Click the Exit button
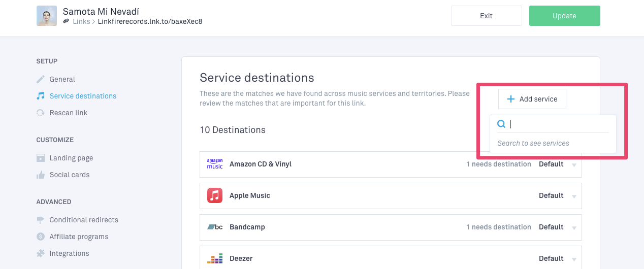The height and width of the screenshot is (269, 644). pyautogui.click(x=486, y=16)
